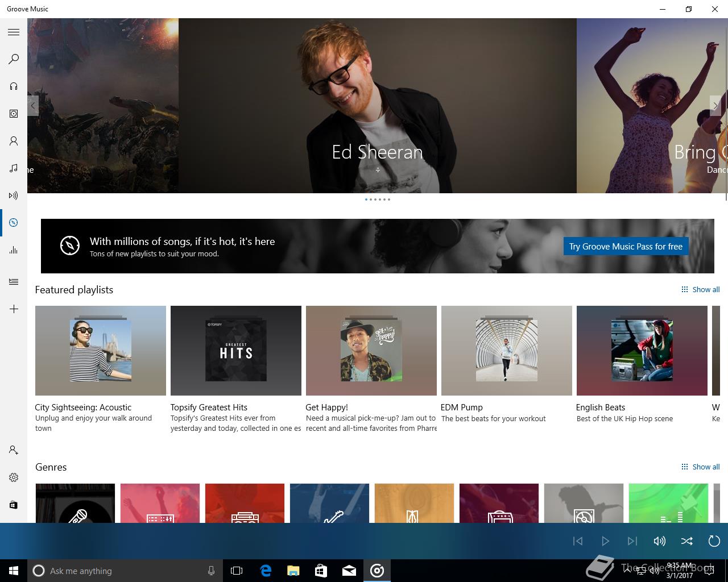Open Get Happy! playlist cover
Screen dimensions: 728x582
(371, 351)
